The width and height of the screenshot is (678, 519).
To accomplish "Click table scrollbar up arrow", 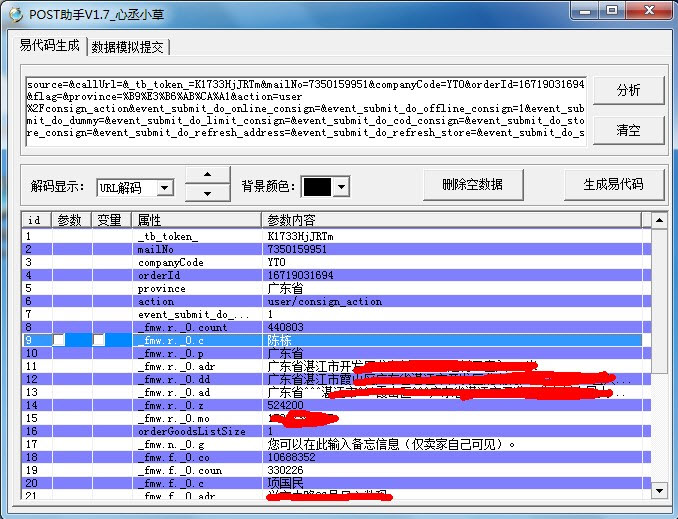I will tap(659, 221).
